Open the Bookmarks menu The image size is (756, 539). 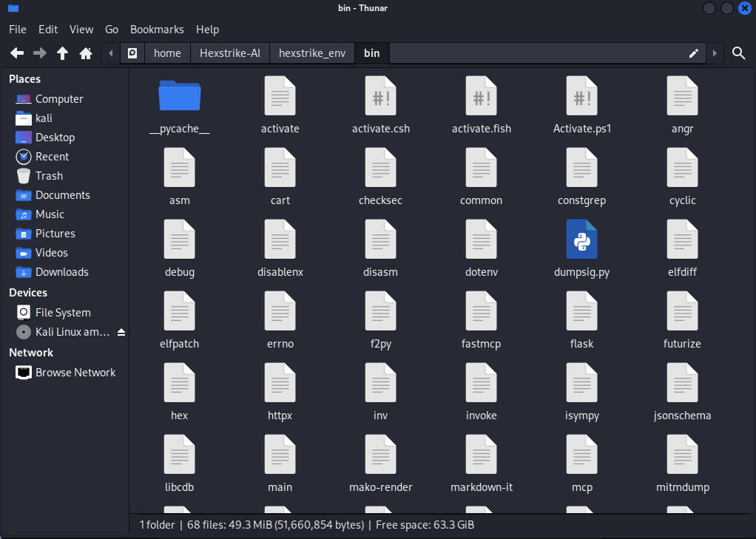(157, 30)
